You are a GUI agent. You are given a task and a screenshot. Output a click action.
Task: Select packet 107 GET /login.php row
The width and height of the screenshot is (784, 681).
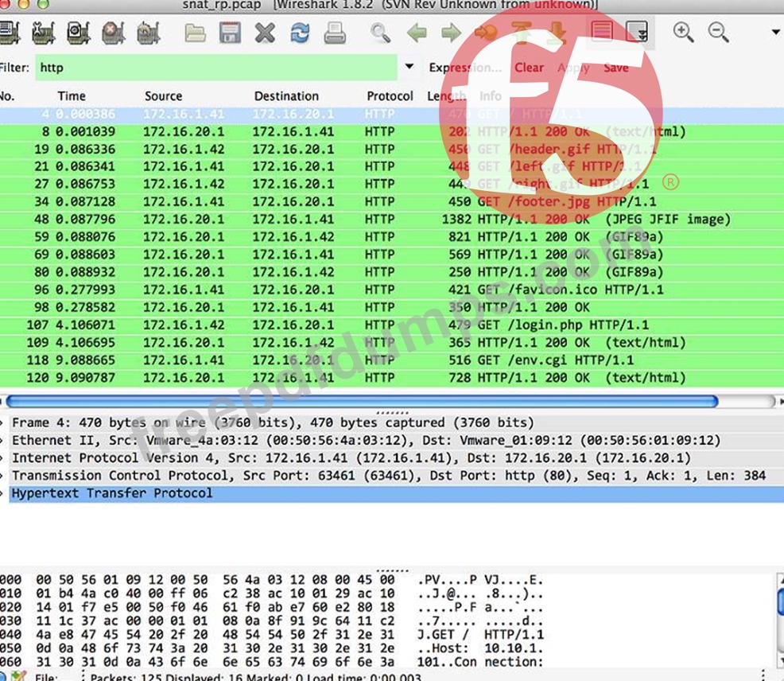(x=318, y=325)
